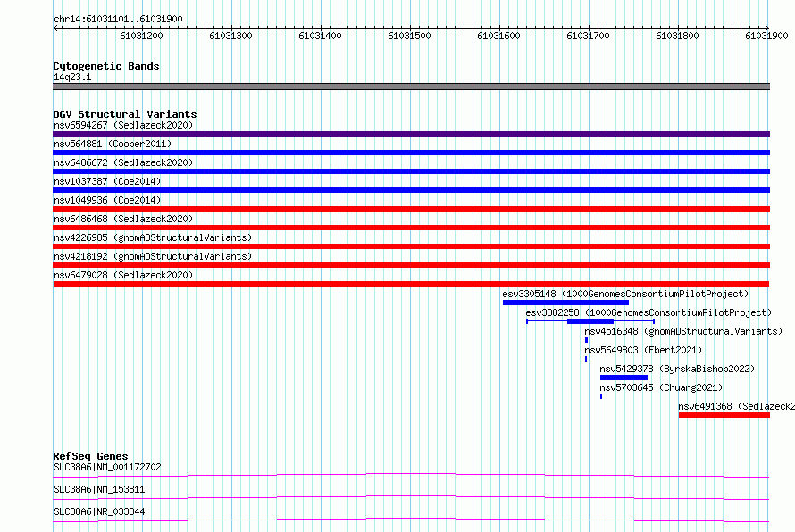
Task: Select the red nsv6491368 variant bar
Action: pyautogui.click(x=724, y=415)
